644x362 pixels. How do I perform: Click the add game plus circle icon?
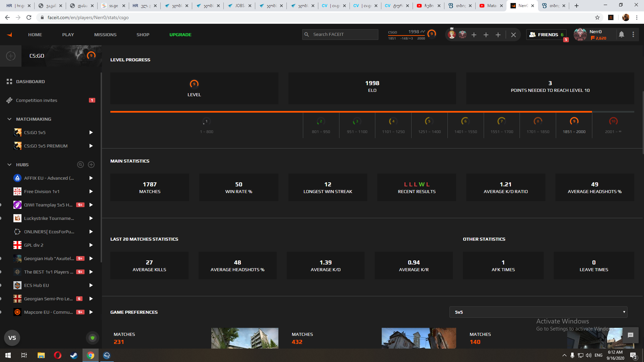[x=11, y=56]
